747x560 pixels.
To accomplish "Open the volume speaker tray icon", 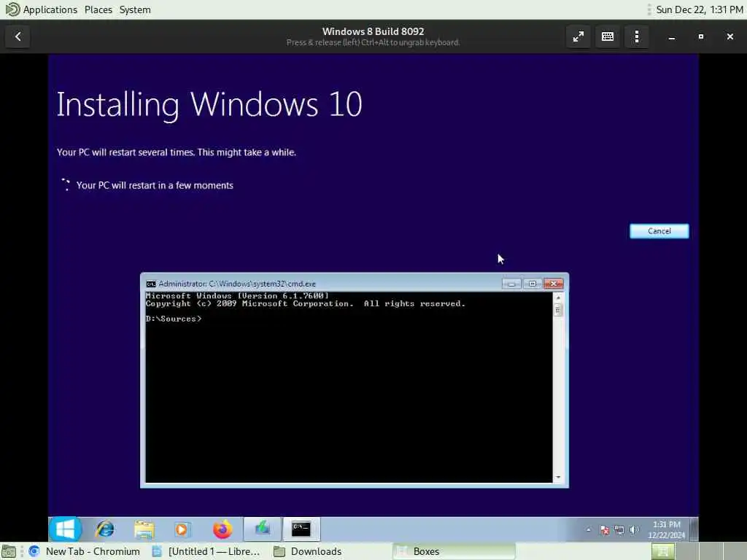I will point(634,529).
